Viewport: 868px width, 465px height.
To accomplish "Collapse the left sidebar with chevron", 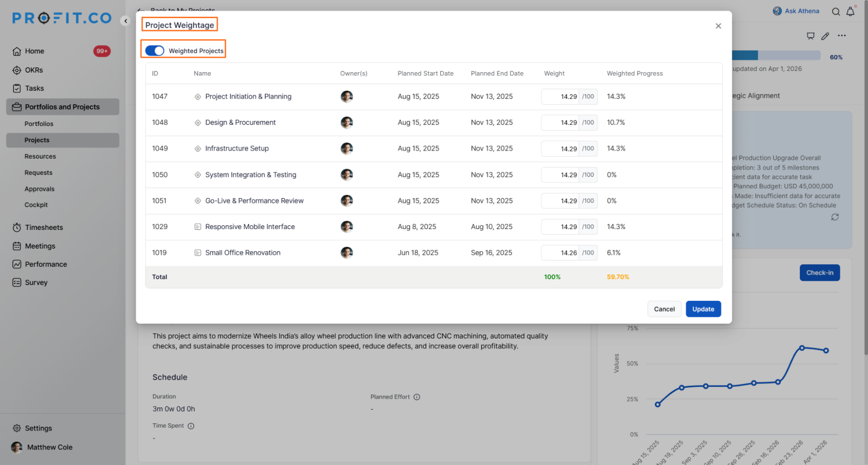I will pyautogui.click(x=125, y=21).
